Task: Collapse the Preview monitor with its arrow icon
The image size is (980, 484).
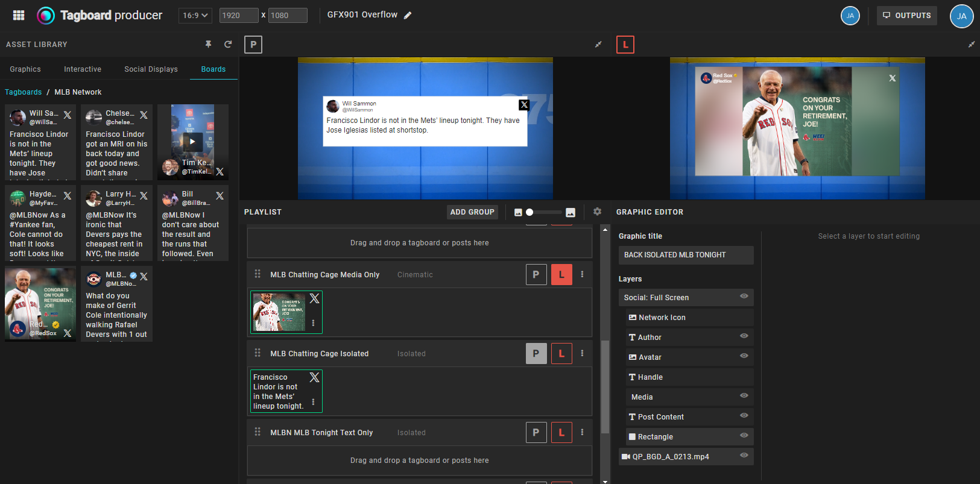Action: [x=598, y=45]
